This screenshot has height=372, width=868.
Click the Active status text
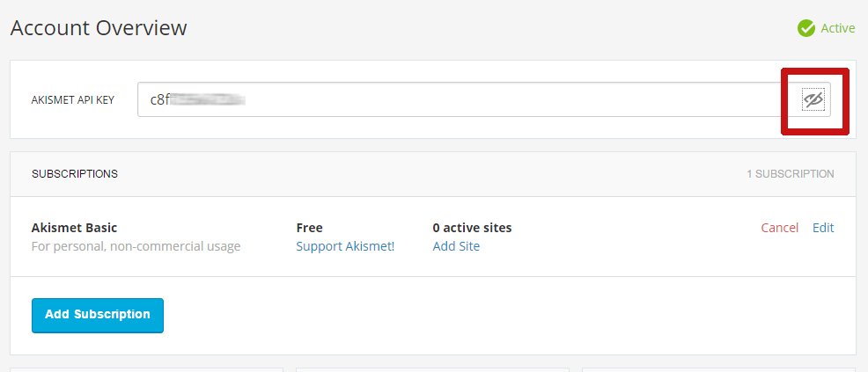pos(837,28)
